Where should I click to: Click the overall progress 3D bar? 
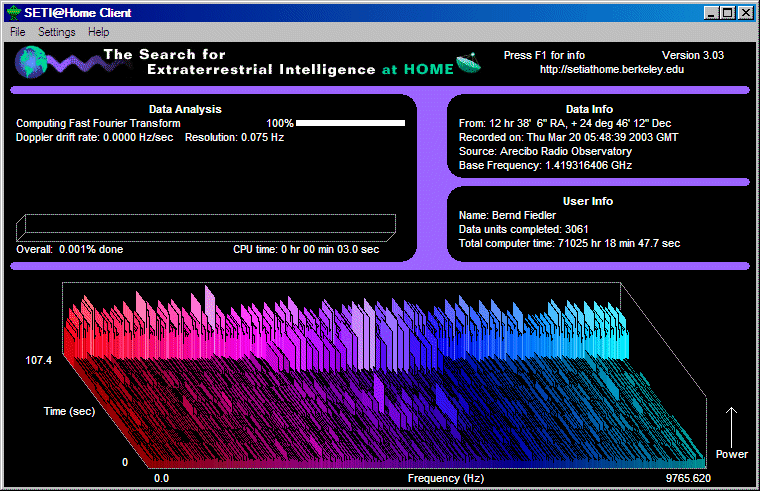click(x=206, y=227)
